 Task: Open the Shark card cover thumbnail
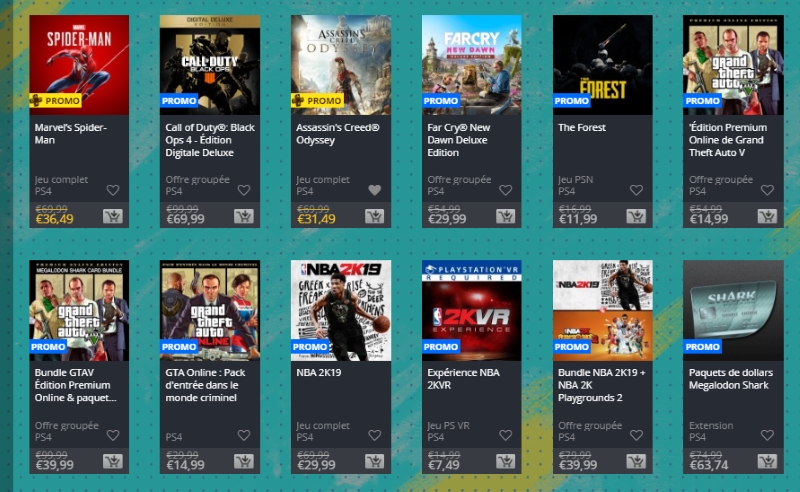click(x=733, y=310)
